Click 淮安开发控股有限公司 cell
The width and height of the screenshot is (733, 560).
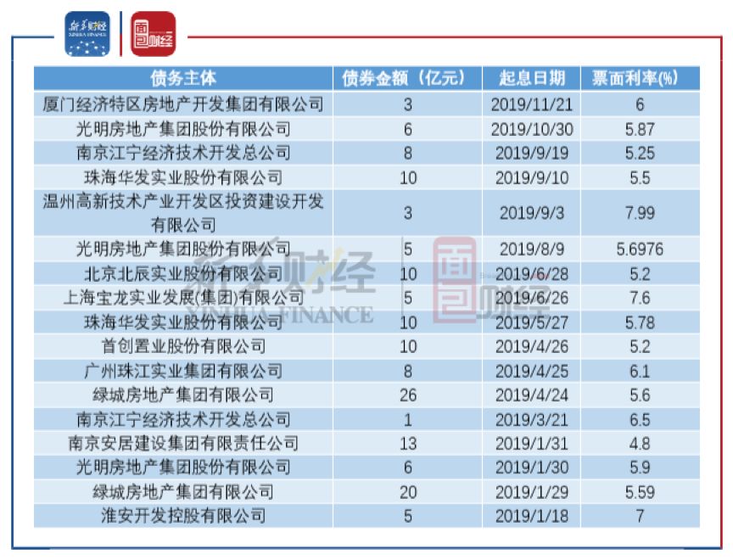[183, 516]
